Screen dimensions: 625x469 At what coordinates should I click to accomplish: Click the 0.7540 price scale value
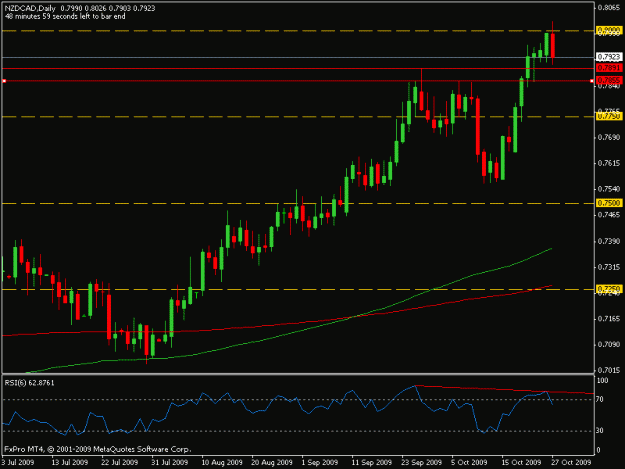(x=609, y=189)
